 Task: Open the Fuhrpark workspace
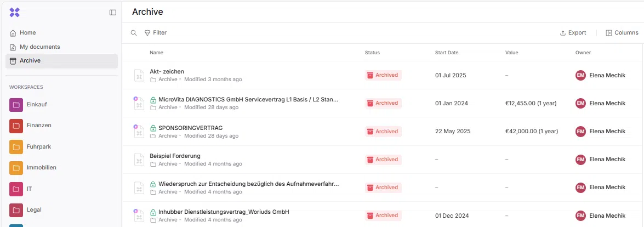38,146
